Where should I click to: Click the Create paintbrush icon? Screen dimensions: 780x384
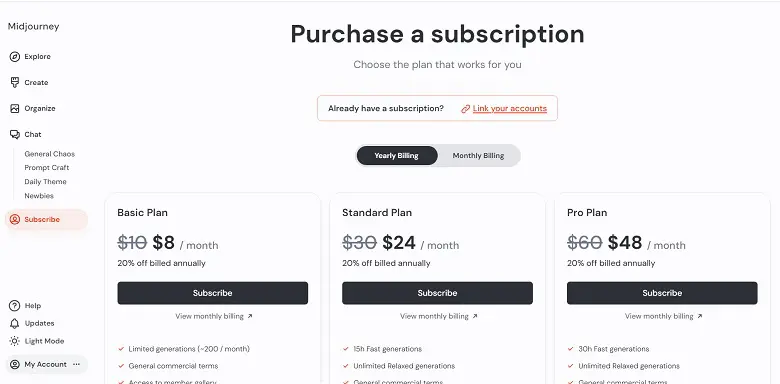tap(15, 83)
